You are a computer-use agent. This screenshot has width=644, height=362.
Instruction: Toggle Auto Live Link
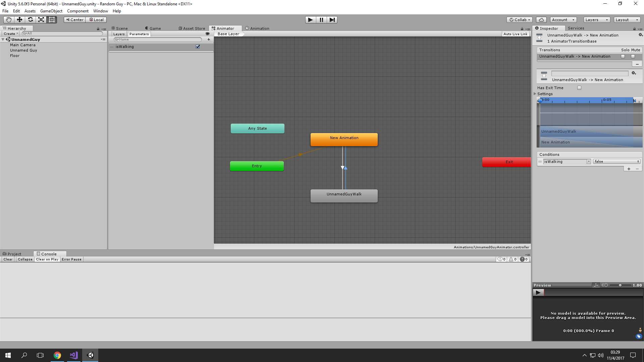[515, 34]
